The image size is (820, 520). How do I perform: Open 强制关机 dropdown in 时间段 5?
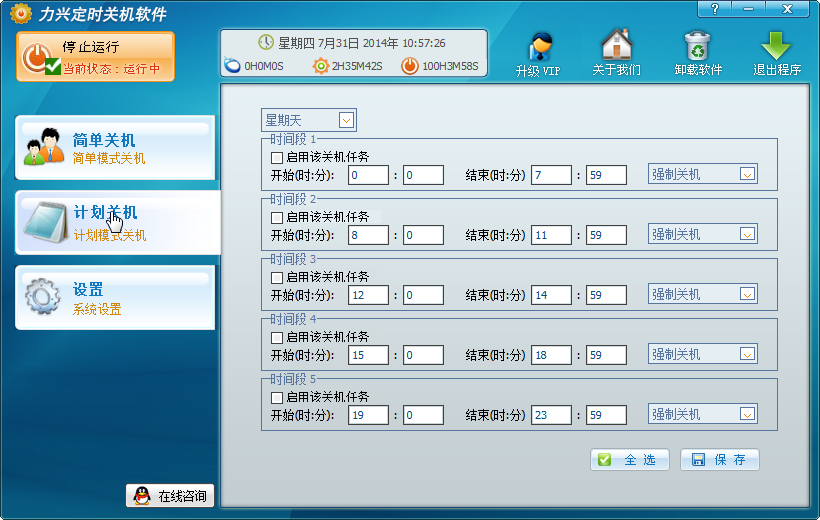(703, 414)
